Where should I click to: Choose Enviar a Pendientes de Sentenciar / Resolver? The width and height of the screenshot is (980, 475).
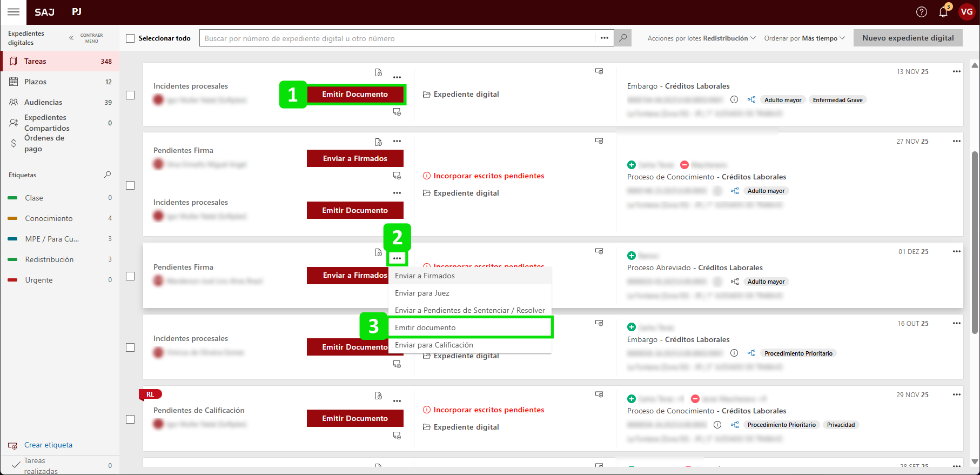(x=470, y=310)
